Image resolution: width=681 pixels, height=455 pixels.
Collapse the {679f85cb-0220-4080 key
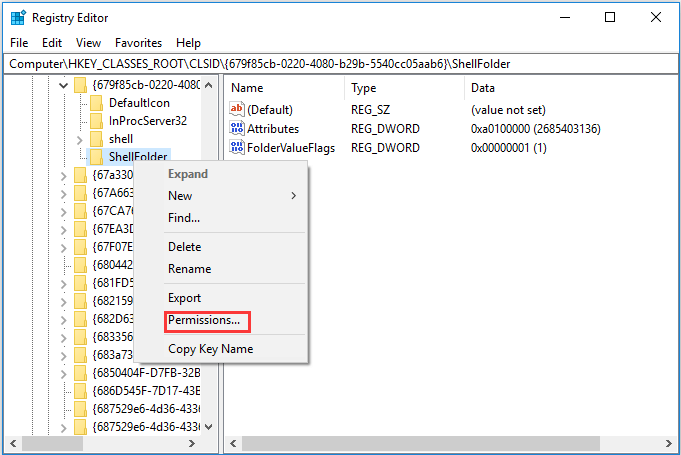(63, 85)
